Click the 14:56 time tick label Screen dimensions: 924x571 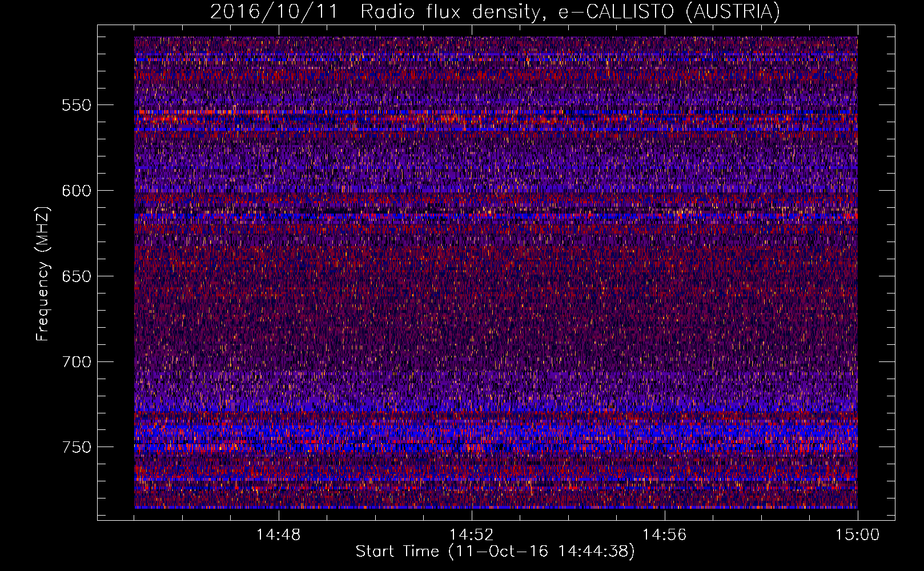pos(665,535)
